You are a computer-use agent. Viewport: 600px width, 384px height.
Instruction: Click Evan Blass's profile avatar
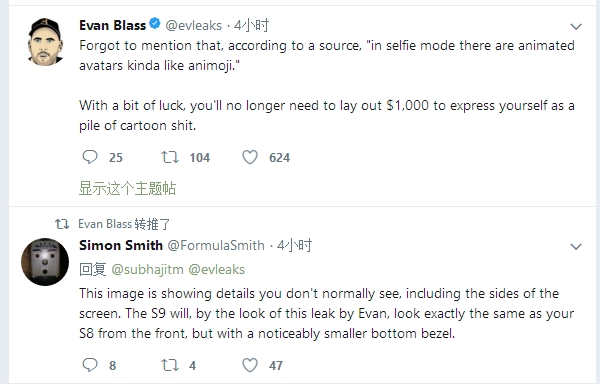45,42
